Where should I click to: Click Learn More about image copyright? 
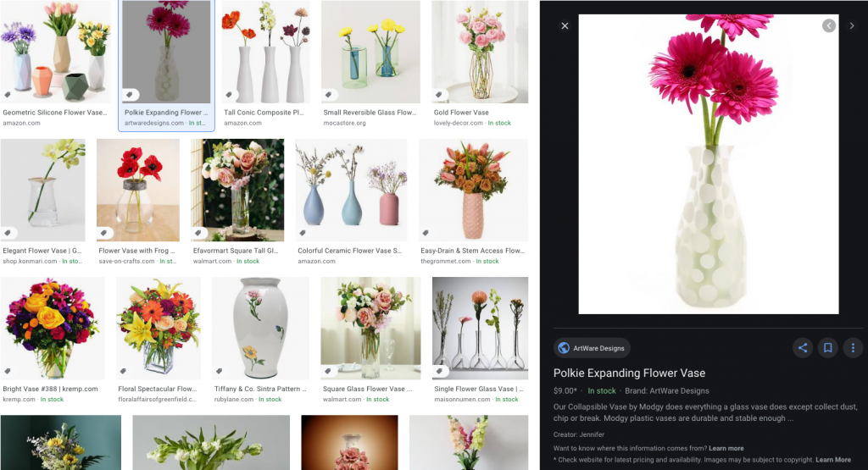click(833, 460)
